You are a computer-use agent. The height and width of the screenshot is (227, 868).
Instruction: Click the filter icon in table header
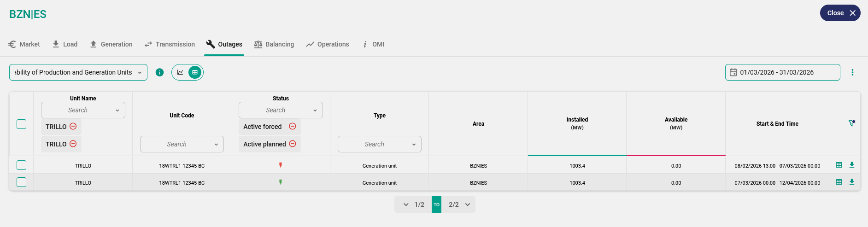click(851, 123)
